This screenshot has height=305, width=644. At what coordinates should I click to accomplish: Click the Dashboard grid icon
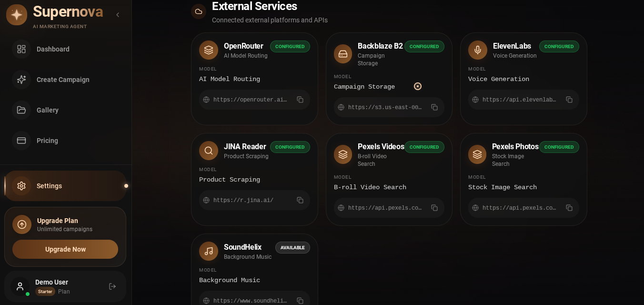pos(21,49)
